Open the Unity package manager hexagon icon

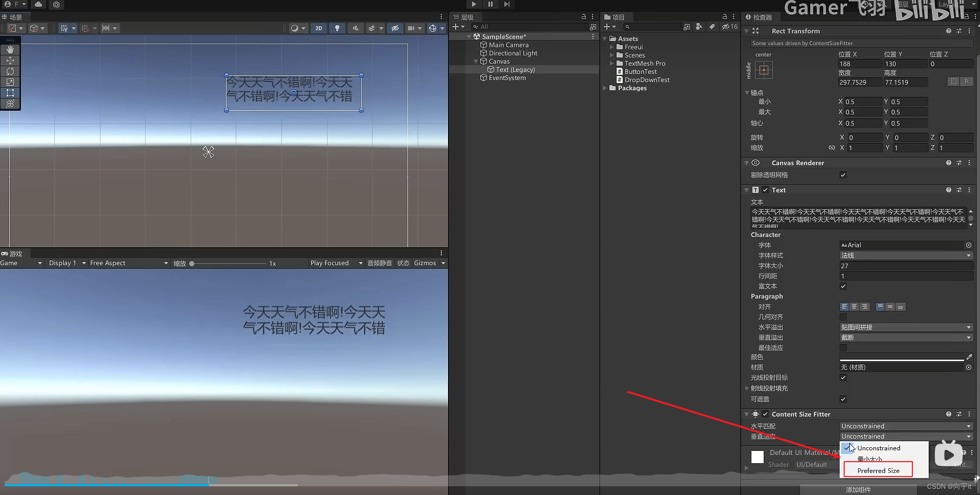[x=56, y=5]
